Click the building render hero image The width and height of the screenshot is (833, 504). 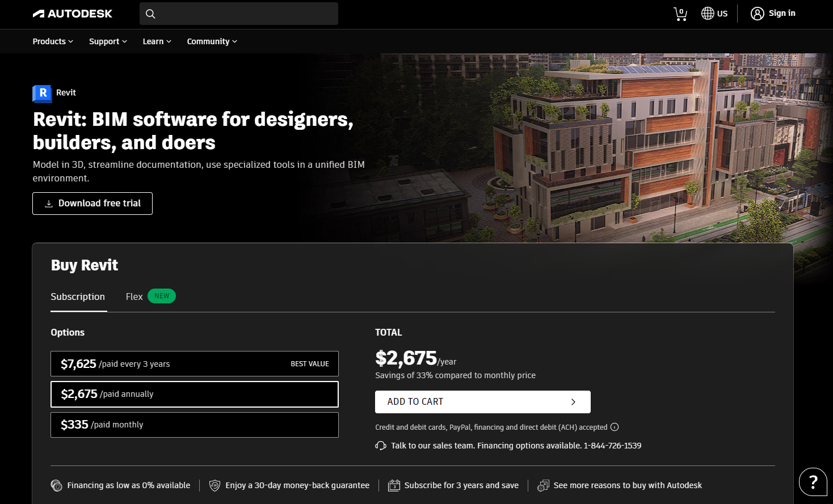click(x=624, y=147)
